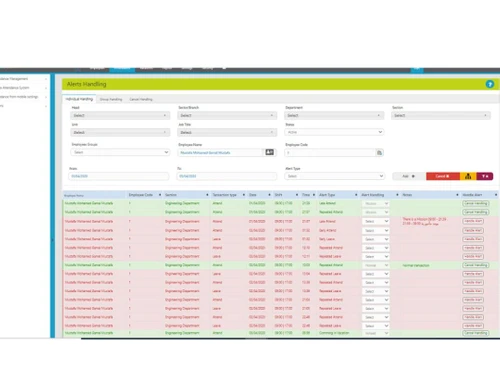Click the "Alerts Handling" page title
This screenshot has width=500, height=375.
click(86, 84)
